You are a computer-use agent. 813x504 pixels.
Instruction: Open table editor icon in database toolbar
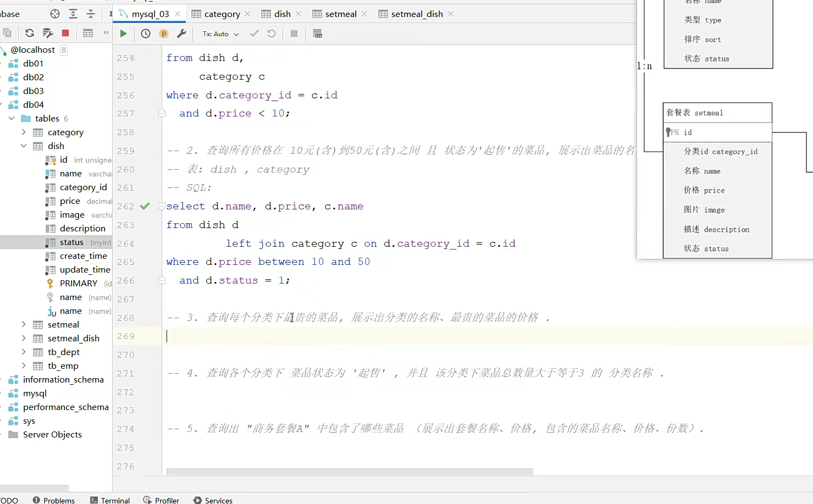coord(88,33)
